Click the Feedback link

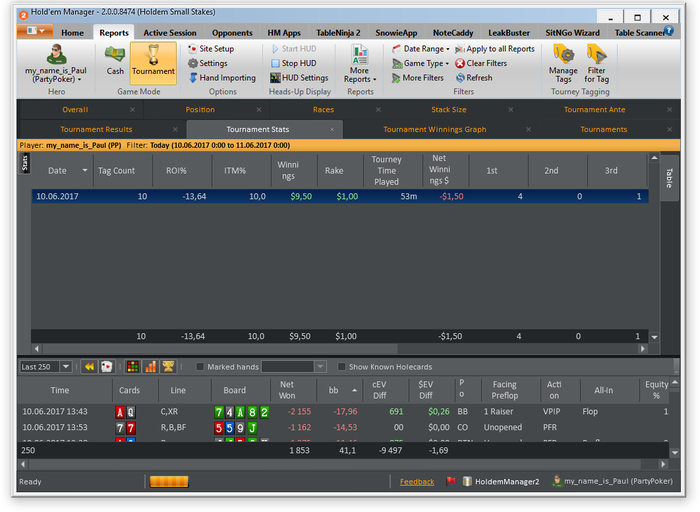point(417,482)
